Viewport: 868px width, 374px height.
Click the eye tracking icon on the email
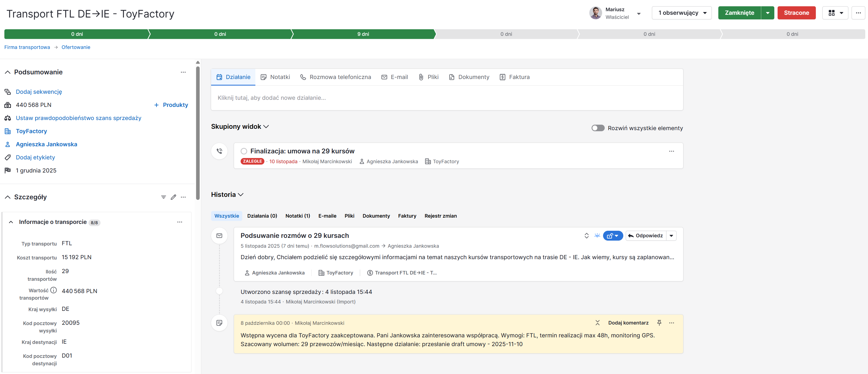(x=597, y=235)
